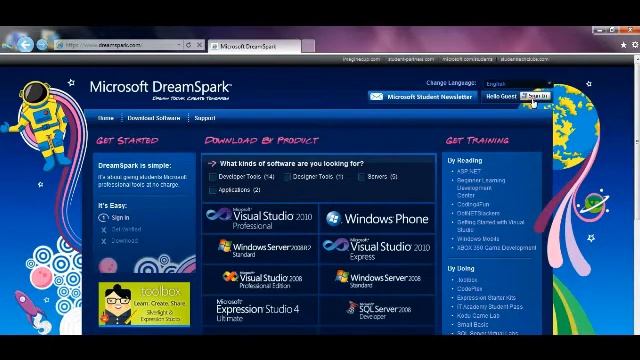This screenshot has height=360, width=640.
Task: Click the page vertical scrollbar
Action: 637,196
